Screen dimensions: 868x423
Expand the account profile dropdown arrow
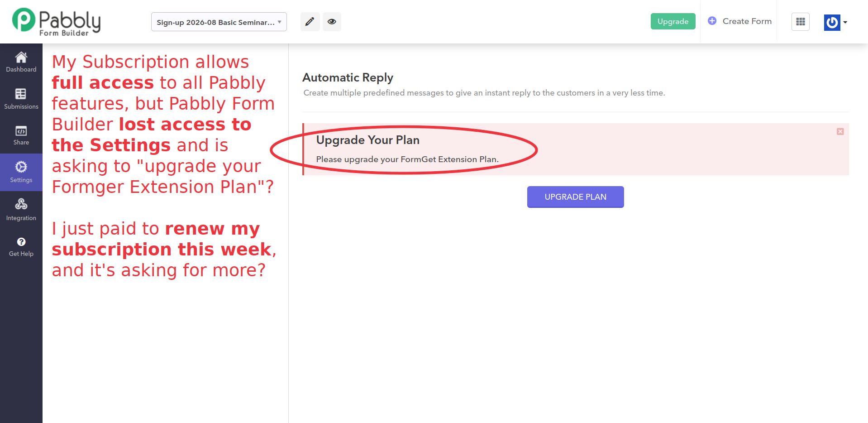(845, 22)
